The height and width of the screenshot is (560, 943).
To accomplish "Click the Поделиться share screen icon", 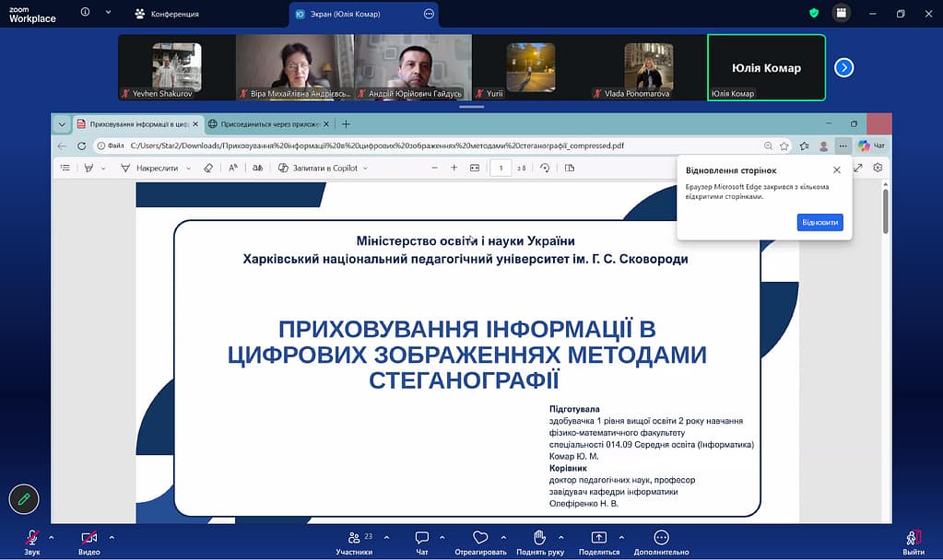I will click(x=598, y=538).
